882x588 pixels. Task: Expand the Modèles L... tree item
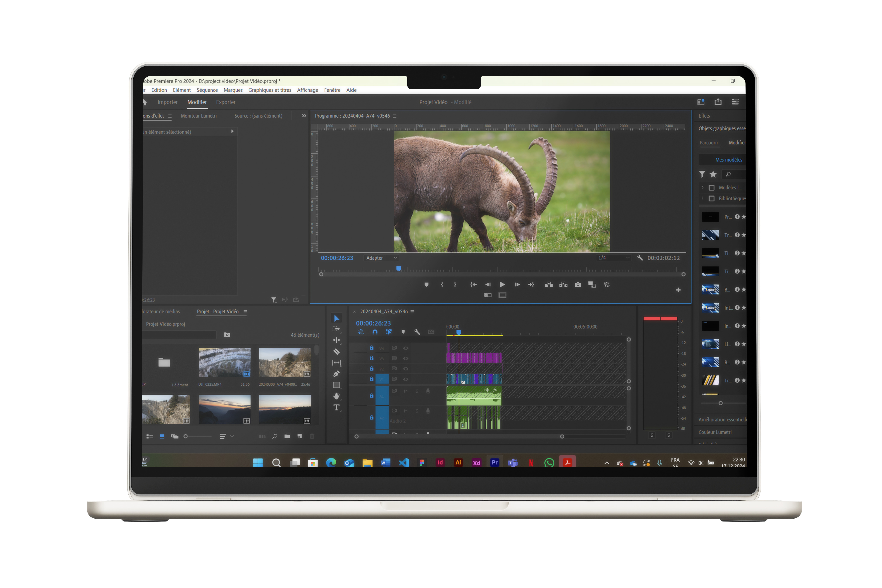coord(702,188)
